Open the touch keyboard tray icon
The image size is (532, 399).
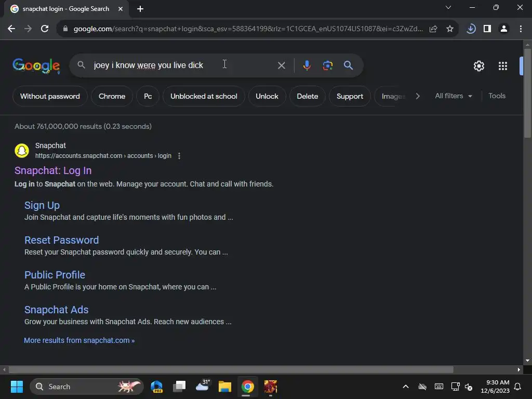[x=438, y=387]
